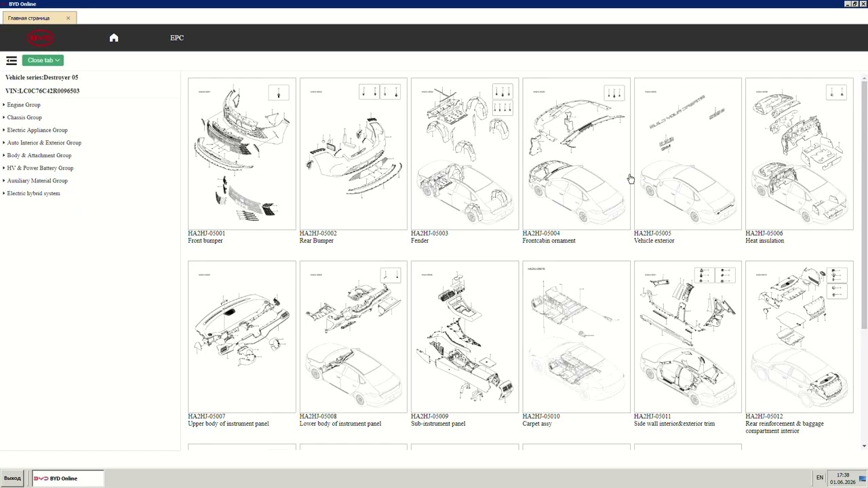Expand the Engine Group arrow
The width and height of the screenshot is (868, 488).
click(x=4, y=105)
